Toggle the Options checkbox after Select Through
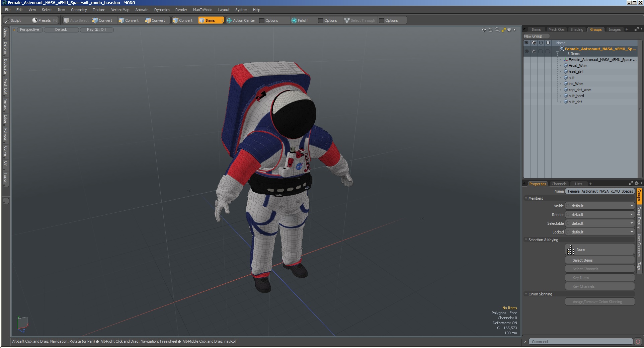644x348 pixels. 382,20
